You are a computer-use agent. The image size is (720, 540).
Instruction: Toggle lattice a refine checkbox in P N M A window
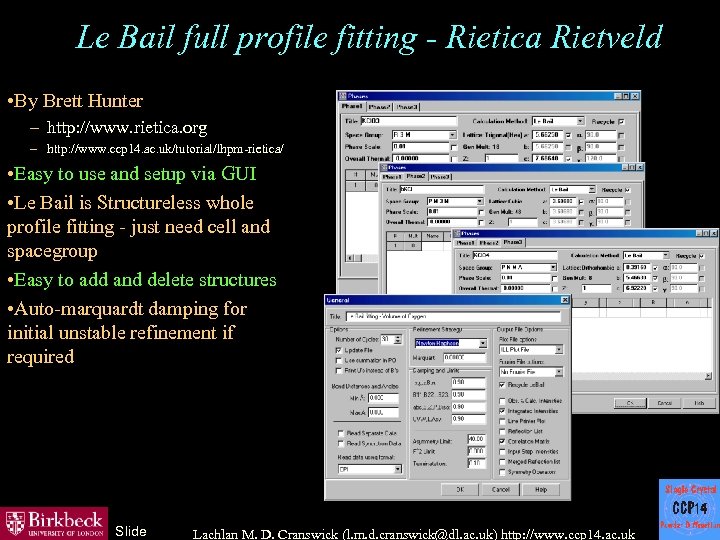(x=655, y=268)
